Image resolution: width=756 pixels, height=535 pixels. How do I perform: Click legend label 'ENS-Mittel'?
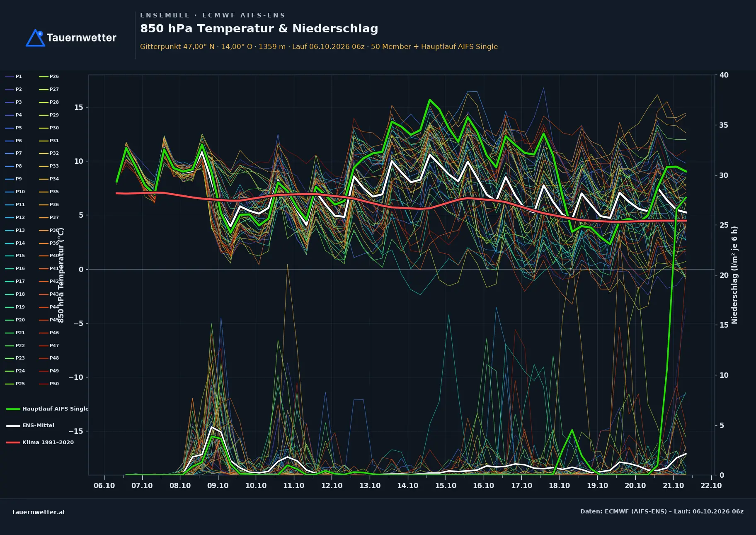click(x=38, y=426)
